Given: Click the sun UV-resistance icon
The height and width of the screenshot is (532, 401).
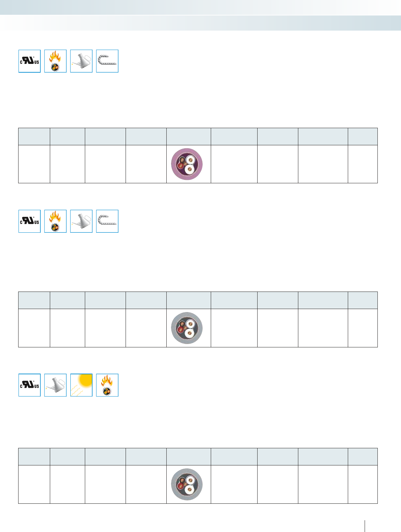Looking at the screenshot, I should pos(81,385).
